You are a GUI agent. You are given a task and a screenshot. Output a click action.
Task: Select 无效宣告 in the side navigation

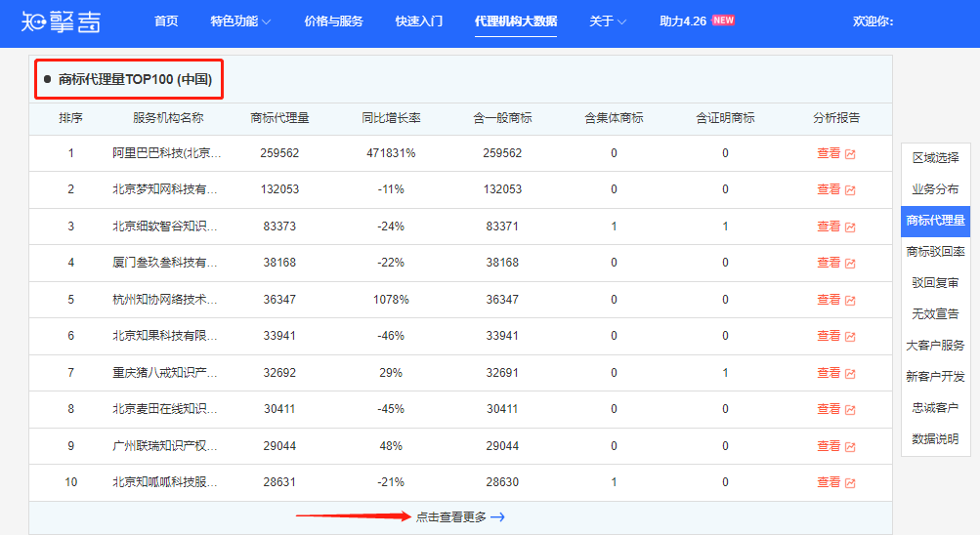(935, 314)
